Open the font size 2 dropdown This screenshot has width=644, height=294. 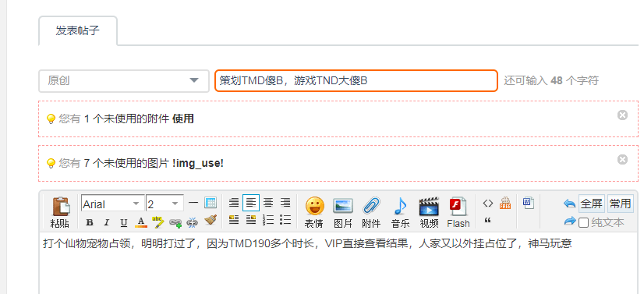click(165, 204)
